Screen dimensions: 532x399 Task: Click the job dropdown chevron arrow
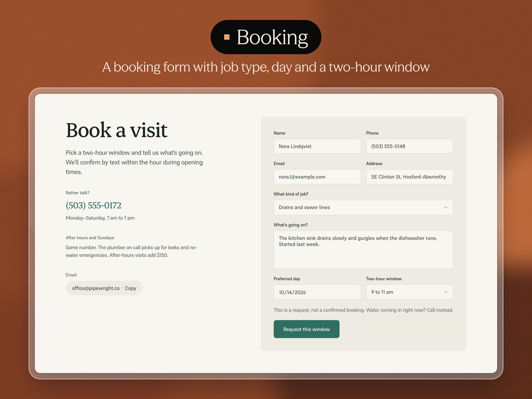click(x=446, y=207)
